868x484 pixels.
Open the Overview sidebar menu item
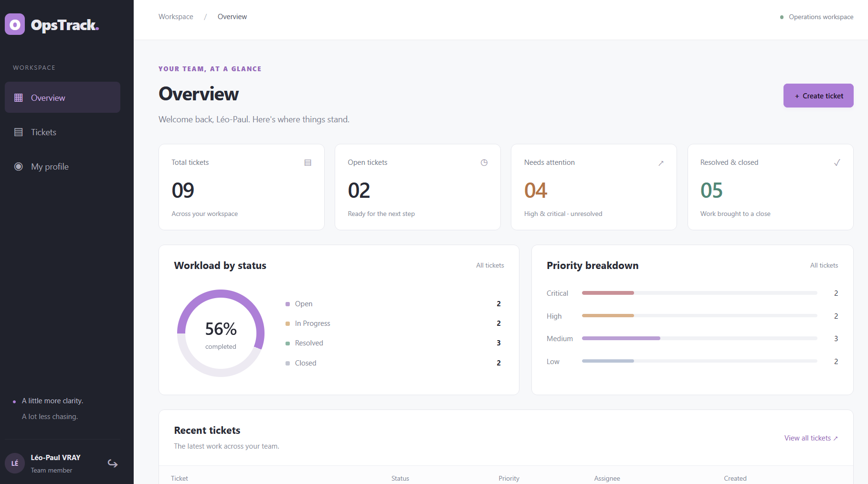63,97
